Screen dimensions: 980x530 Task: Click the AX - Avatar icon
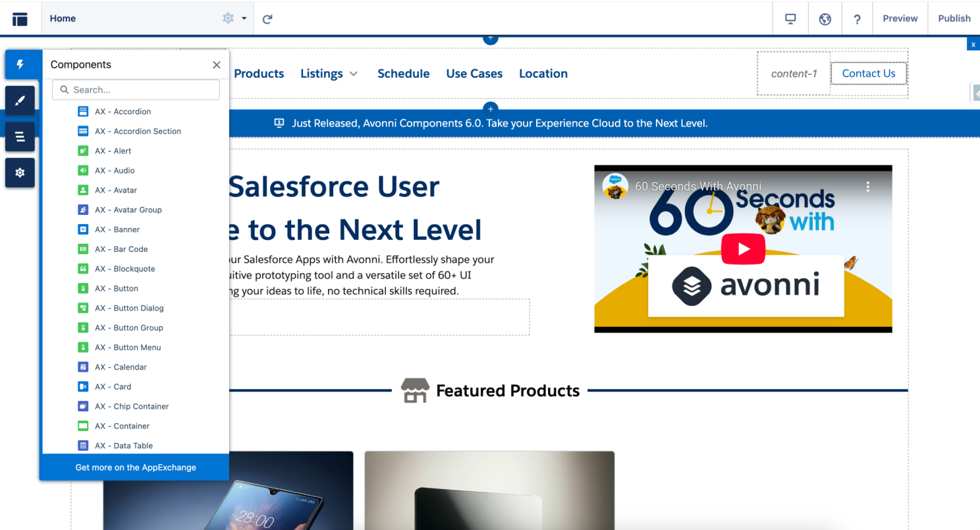point(83,190)
